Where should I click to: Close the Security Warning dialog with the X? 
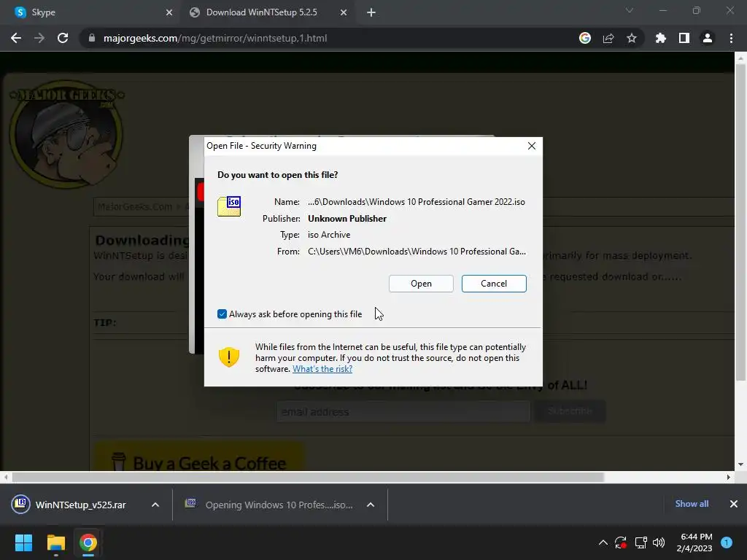tap(532, 146)
